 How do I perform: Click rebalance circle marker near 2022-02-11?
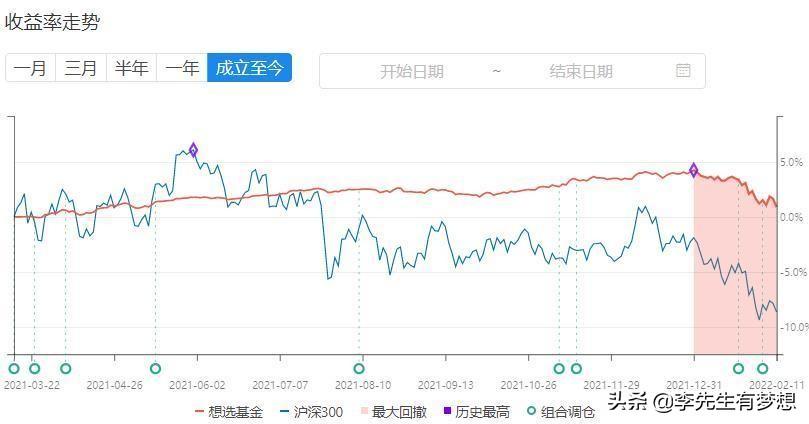pyautogui.click(x=762, y=369)
